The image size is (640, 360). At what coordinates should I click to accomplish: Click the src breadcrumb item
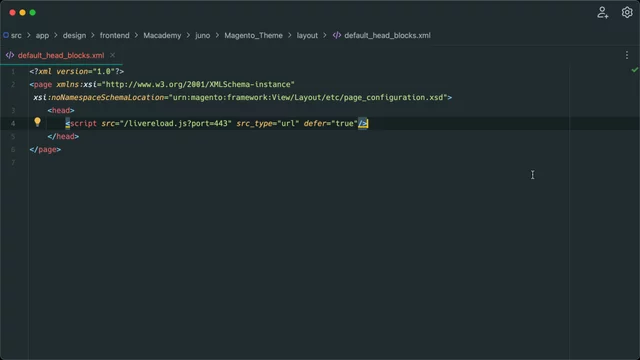(x=16, y=36)
